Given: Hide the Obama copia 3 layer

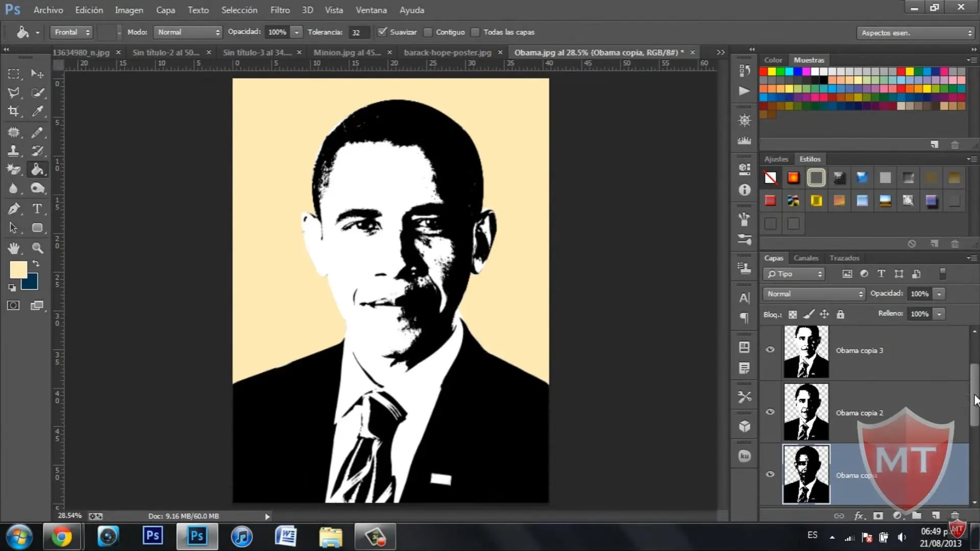Looking at the screenshot, I should click(770, 350).
